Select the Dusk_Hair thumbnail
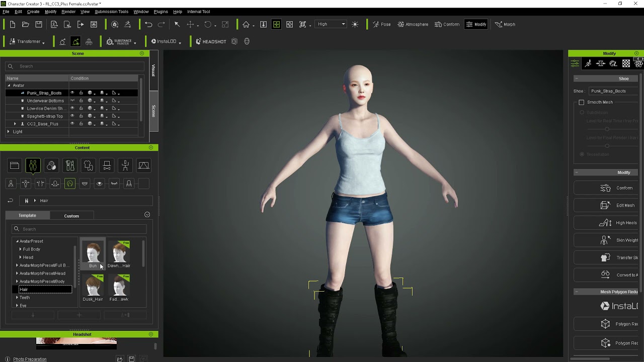Screen dimensions: 644x362 tap(93, 288)
